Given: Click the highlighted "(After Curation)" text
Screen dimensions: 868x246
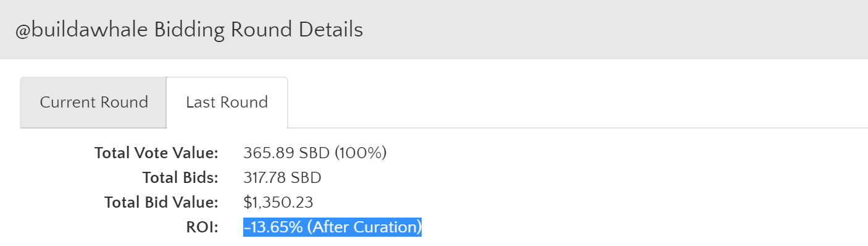Looking at the screenshot, I should pyautogui.click(x=364, y=227).
